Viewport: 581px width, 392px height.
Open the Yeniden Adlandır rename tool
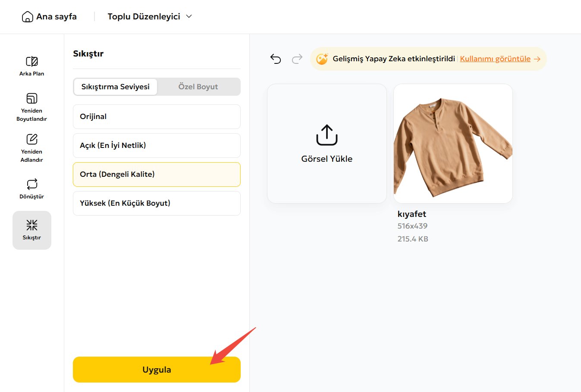(x=31, y=147)
